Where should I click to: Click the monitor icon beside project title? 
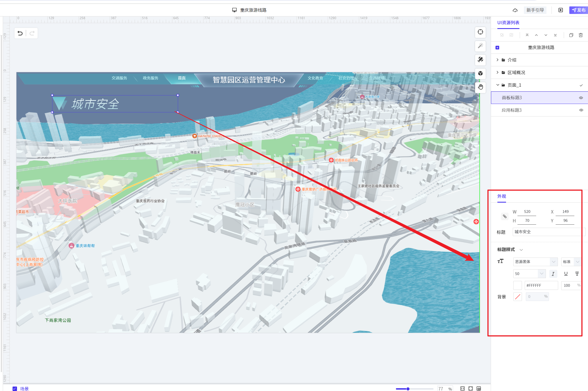click(234, 10)
